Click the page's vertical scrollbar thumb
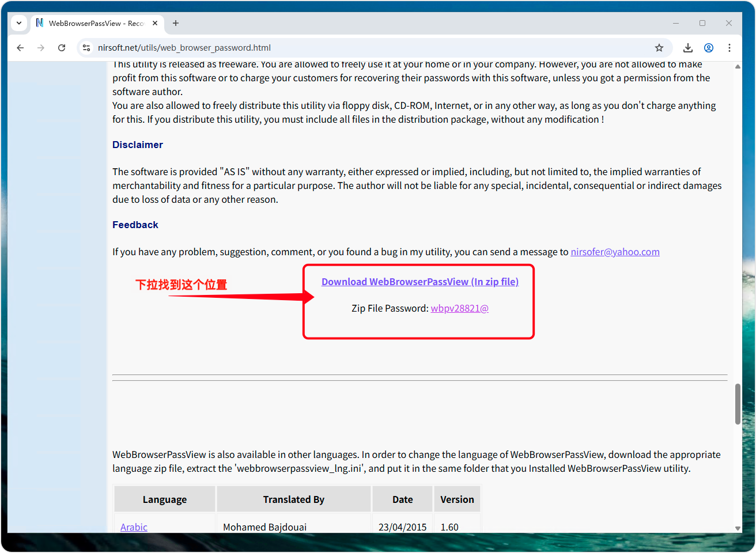This screenshot has width=756, height=553. click(x=738, y=404)
